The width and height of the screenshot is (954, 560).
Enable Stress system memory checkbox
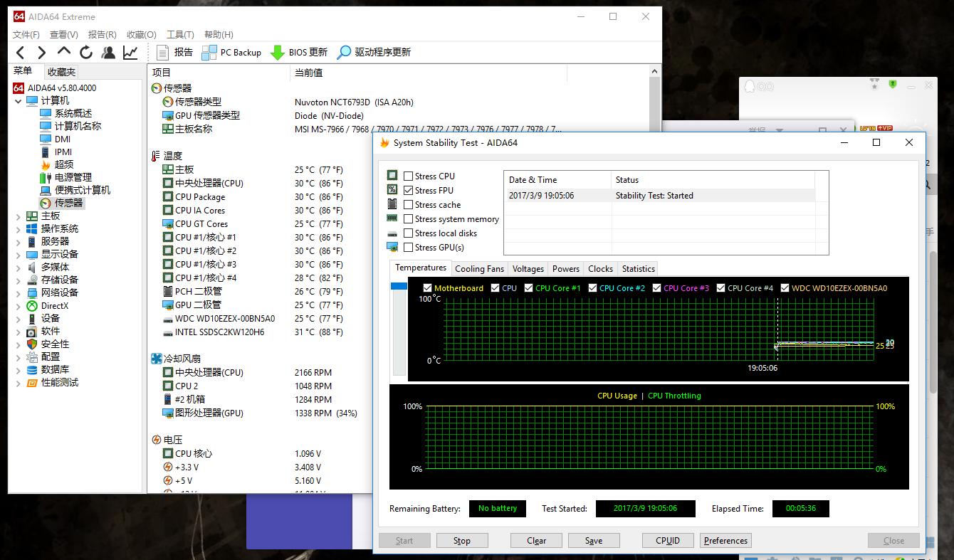pos(409,219)
